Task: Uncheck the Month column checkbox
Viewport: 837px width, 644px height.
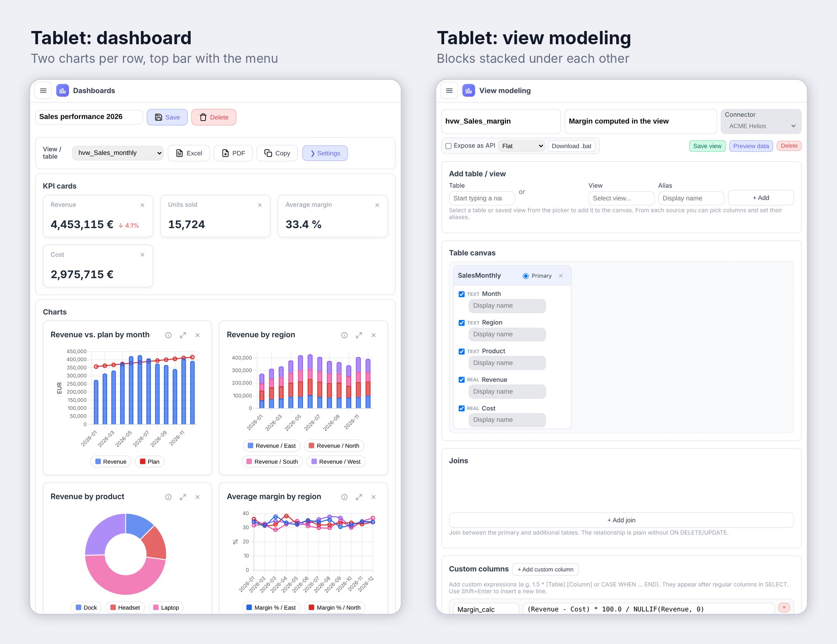Action: [462, 294]
